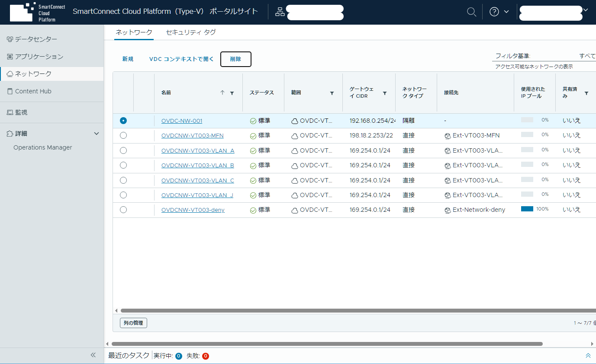
Task: Select radio button for OVDC-NW-001
Action: click(x=123, y=121)
